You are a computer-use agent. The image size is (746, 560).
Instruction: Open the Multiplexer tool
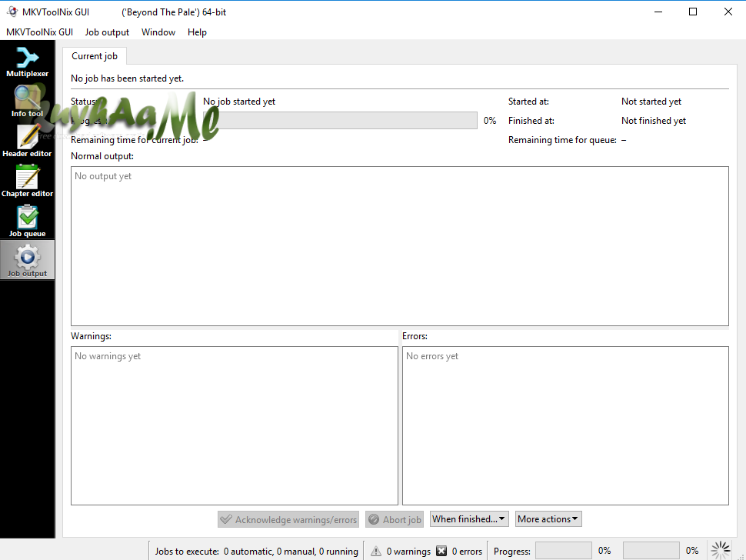click(x=27, y=61)
